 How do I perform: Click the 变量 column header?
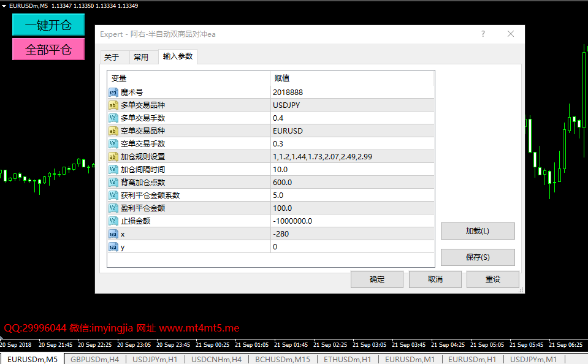189,78
